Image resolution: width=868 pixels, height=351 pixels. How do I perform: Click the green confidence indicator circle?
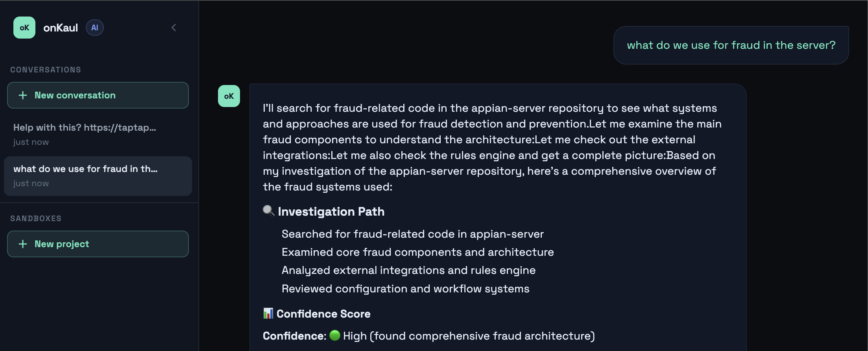[335, 335]
